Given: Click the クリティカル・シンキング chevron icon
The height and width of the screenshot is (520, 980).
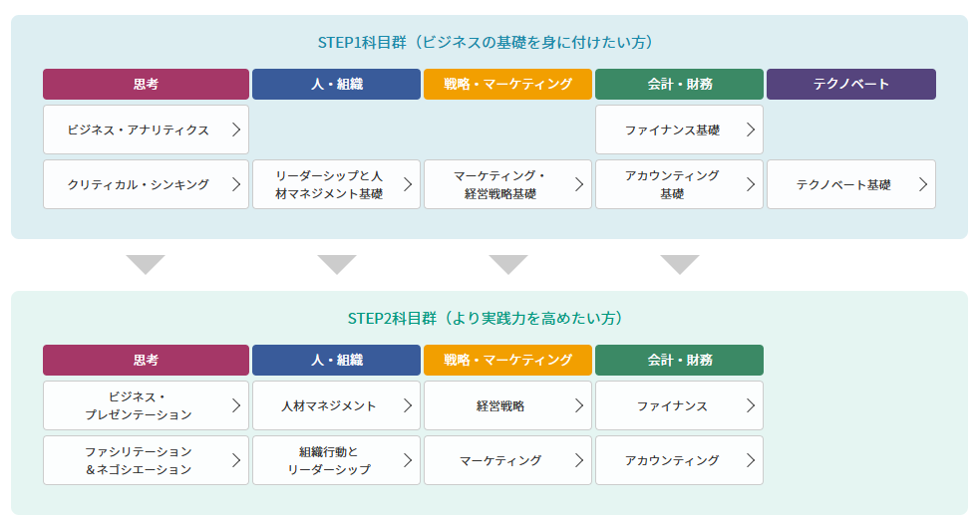Looking at the screenshot, I should coord(235,184).
